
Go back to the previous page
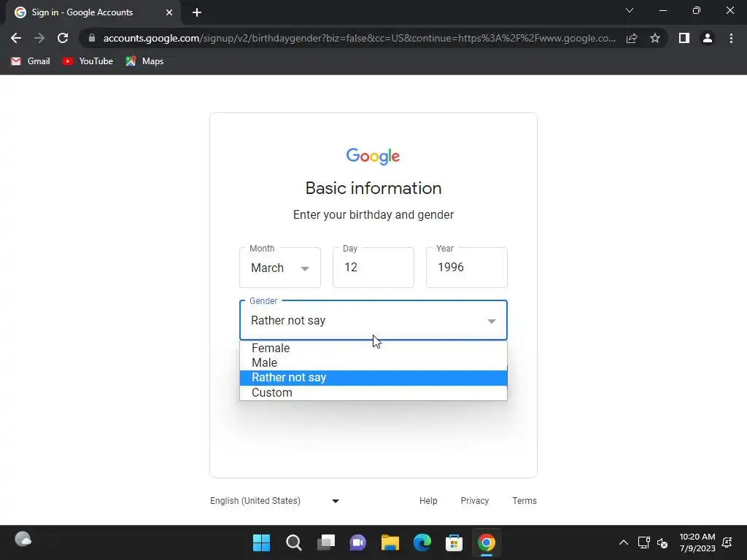click(16, 38)
